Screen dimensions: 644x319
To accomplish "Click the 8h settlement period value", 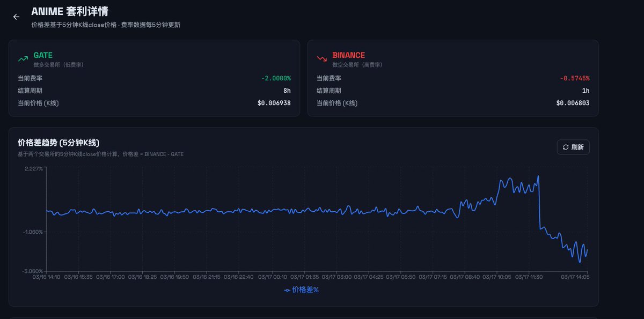I will [287, 91].
